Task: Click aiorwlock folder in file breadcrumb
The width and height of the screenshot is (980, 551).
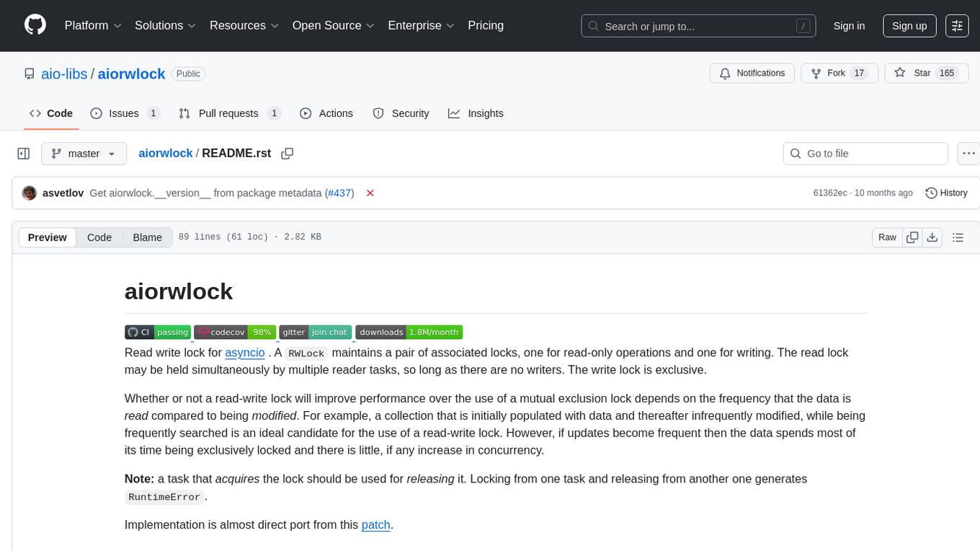Action: 166,153
